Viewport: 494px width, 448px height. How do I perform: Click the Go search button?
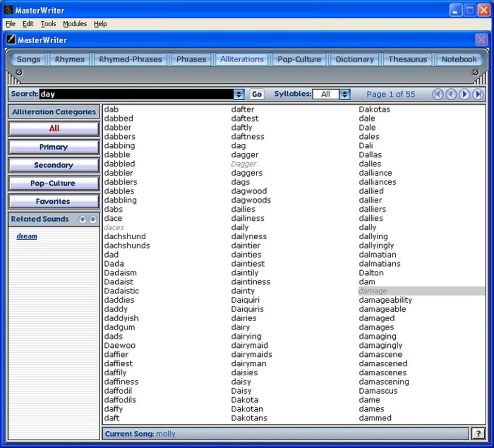coord(257,94)
